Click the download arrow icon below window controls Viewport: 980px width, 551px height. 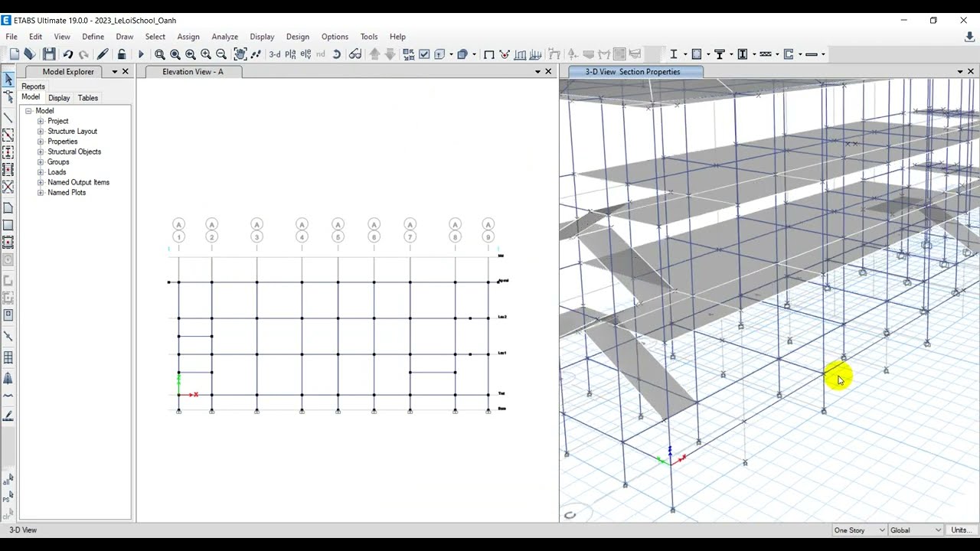click(x=969, y=37)
